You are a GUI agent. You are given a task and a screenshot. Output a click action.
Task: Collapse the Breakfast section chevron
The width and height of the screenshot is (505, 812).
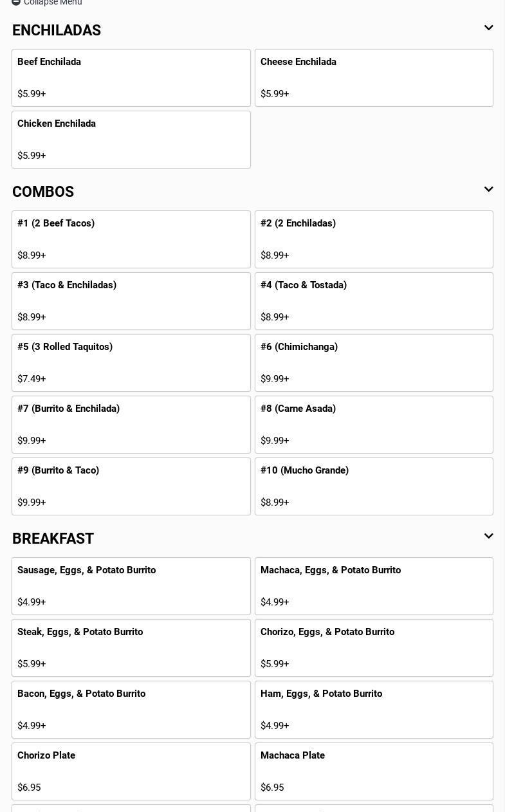[x=488, y=537]
